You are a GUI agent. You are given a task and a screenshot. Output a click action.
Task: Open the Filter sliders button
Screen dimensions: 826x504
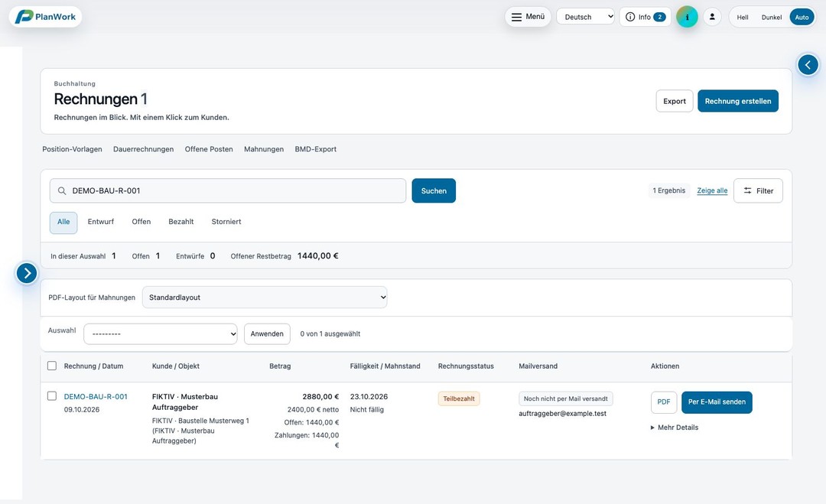click(758, 190)
